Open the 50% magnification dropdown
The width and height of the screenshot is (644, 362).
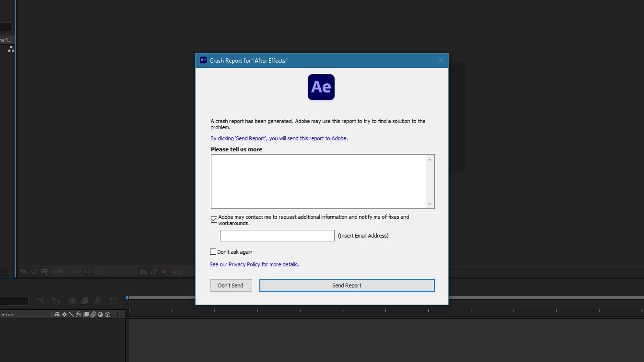tap(67, 272)
